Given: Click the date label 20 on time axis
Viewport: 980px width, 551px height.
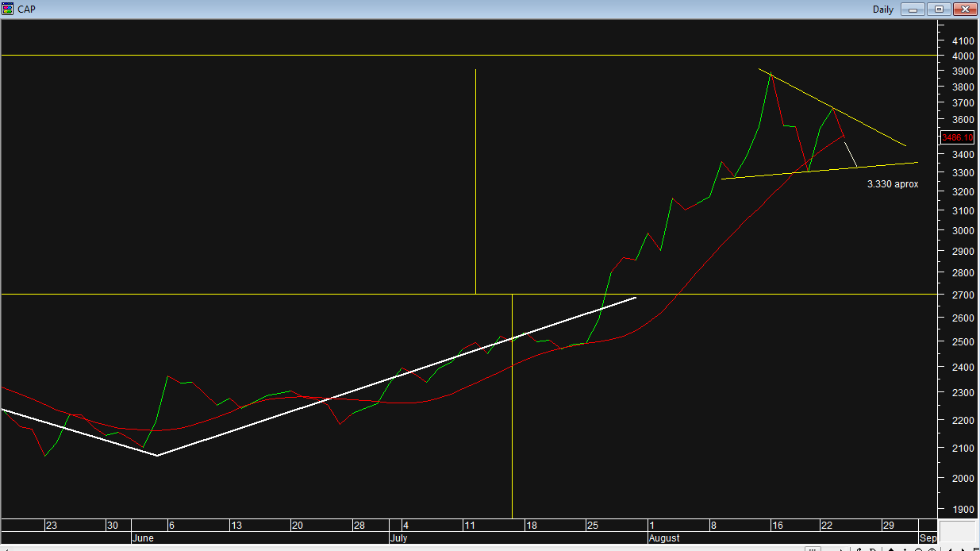Looking at the screenshot, I should coord(297,526).
